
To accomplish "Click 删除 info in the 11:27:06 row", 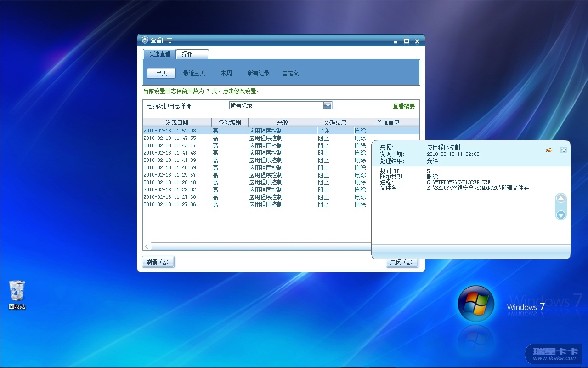I will click(x=360, y=204).
